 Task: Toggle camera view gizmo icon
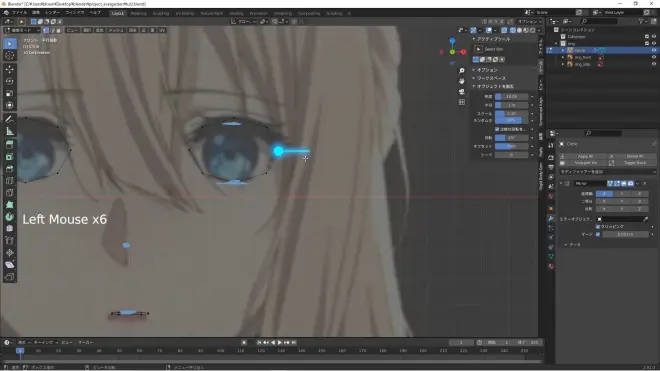462,91
